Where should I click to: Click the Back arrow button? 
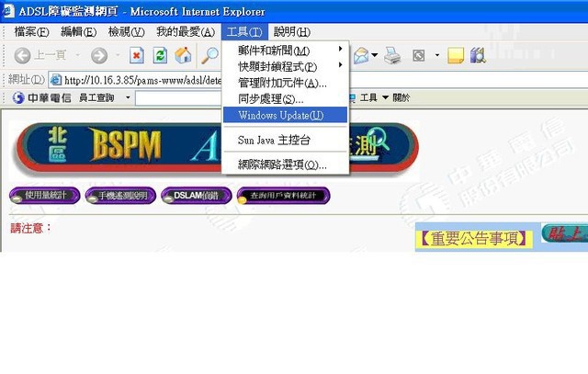pyautogui.click(x=22, y=55)
